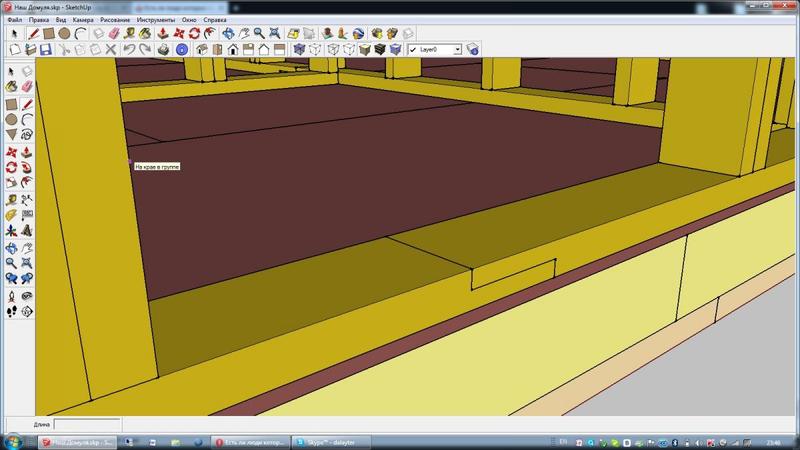Click the Длина measurement input field
800x450 pixels.
tap(86, 424)
